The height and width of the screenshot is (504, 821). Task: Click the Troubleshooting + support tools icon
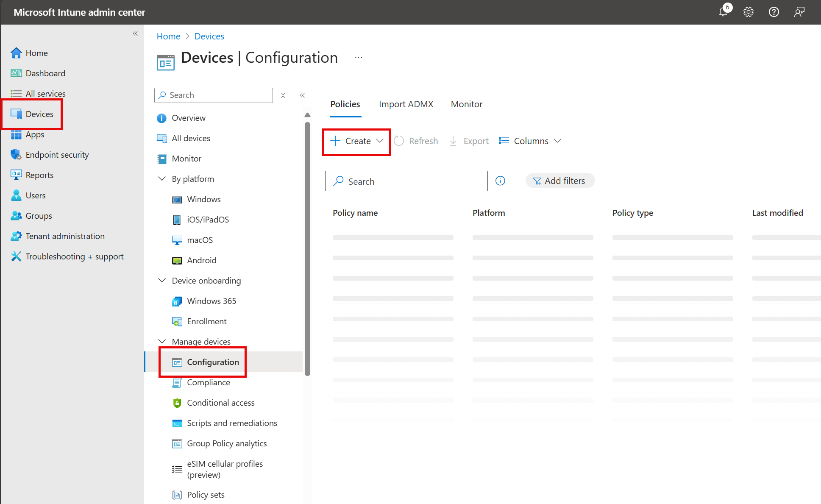click(x=16, y=256)
